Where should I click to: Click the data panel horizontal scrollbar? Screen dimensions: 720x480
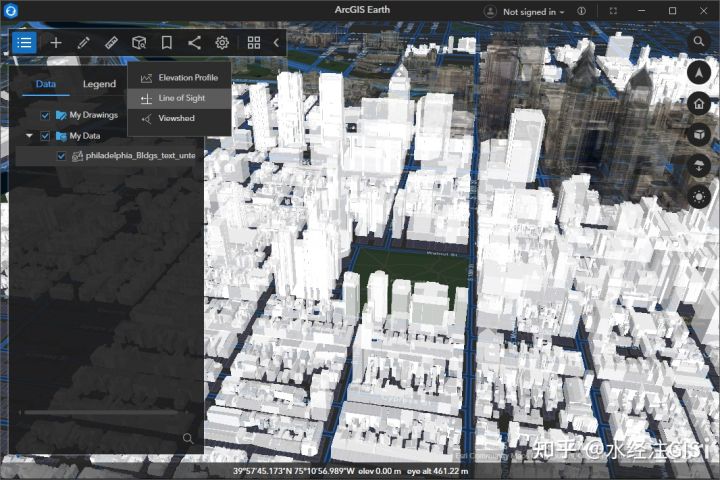[x=101, y=412]
